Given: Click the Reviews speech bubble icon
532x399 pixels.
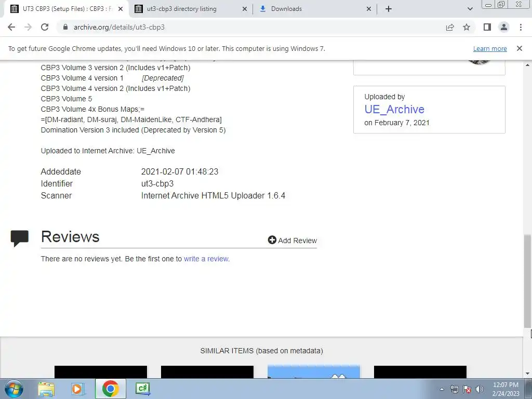Looking at the screenshot, I should 20,238.
